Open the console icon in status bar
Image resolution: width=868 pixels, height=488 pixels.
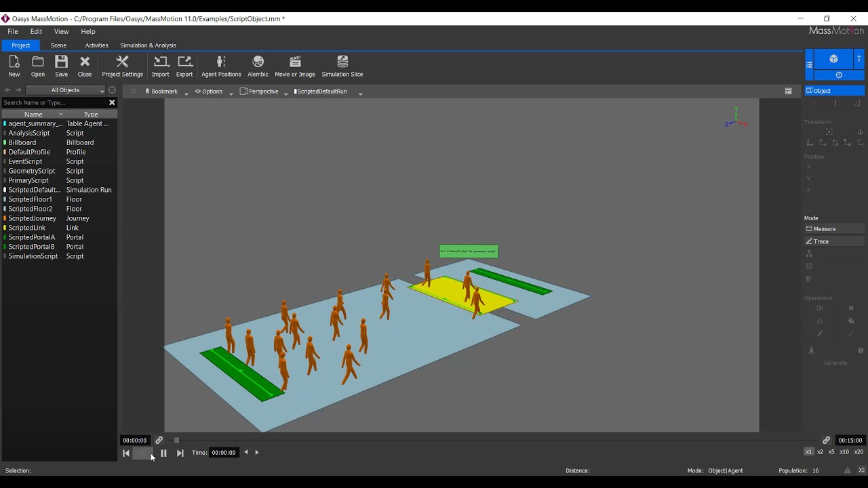click(x=862, y=470)
